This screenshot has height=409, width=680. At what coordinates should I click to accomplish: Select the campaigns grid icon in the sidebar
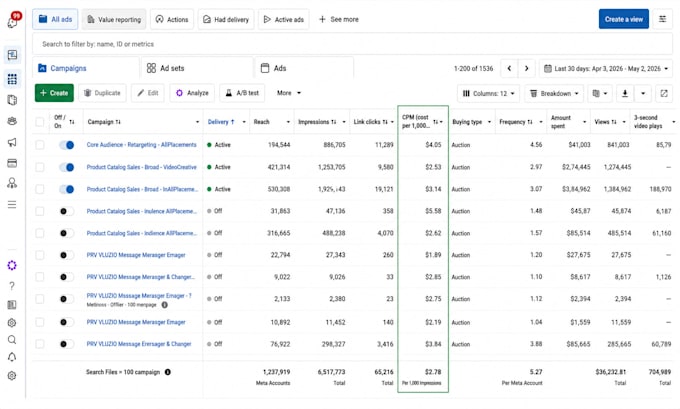click(x=12, y=79)
